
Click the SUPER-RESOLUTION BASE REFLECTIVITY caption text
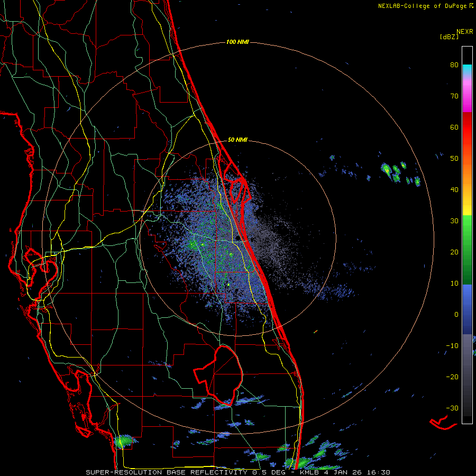point(167,472)
